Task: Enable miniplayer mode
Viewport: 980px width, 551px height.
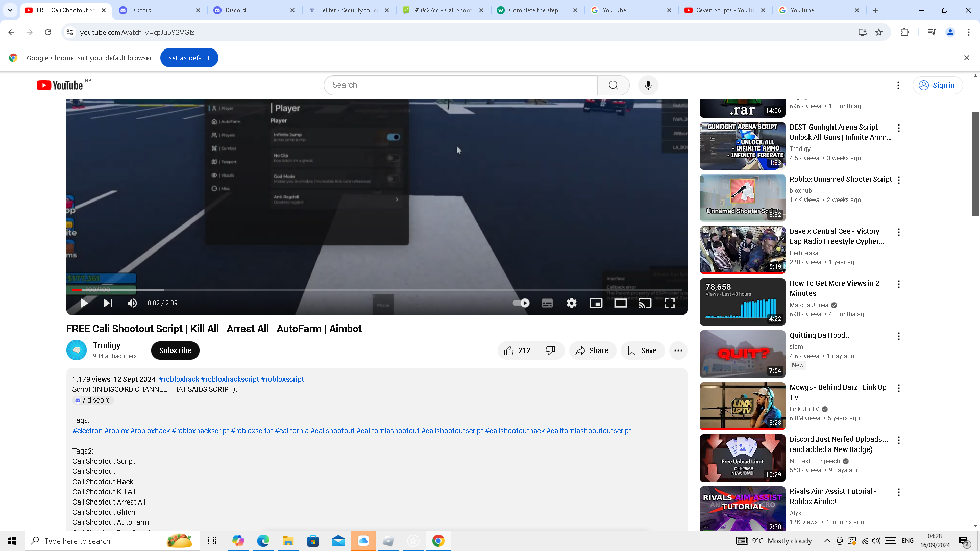Action: [x=596, y=303]
